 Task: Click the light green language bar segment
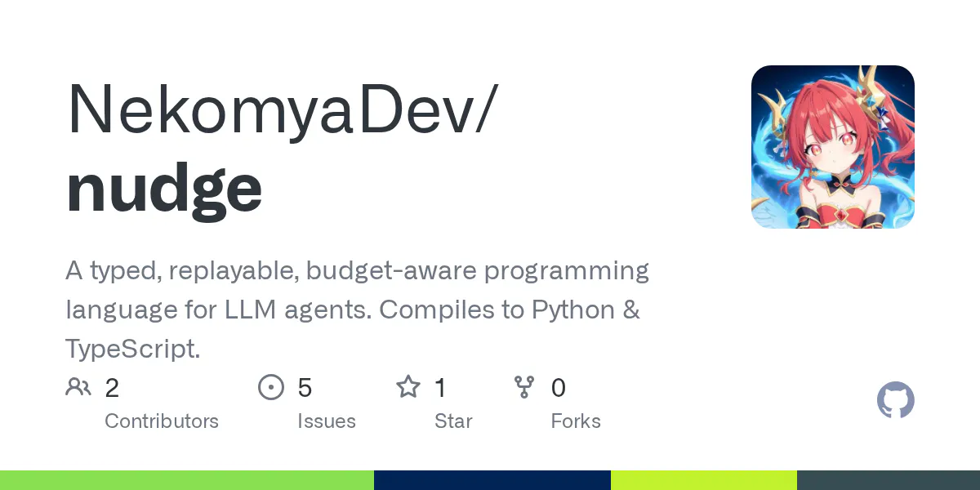click(187, 480)
